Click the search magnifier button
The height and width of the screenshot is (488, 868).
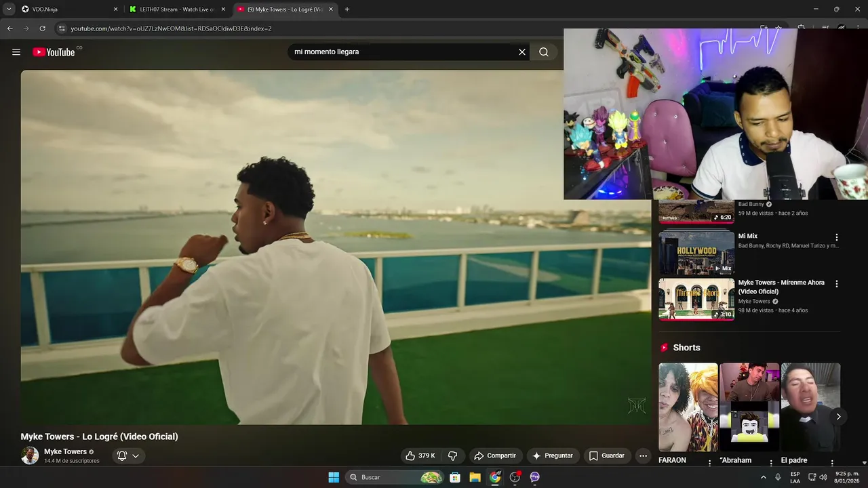click(x=544, y=52)
